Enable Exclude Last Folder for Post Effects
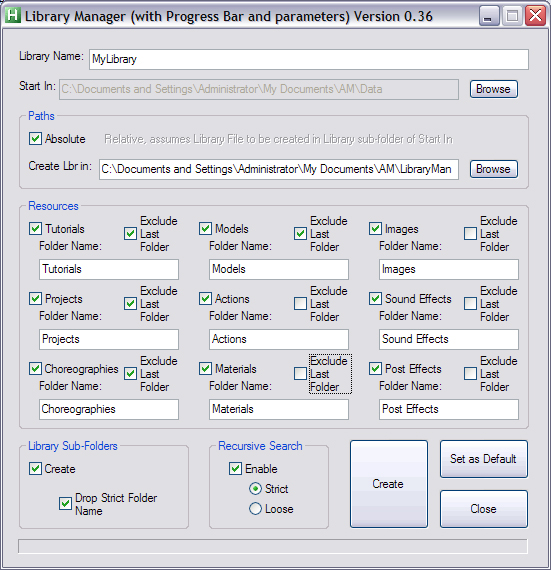 pyautogui.click(x=470, y=374)
